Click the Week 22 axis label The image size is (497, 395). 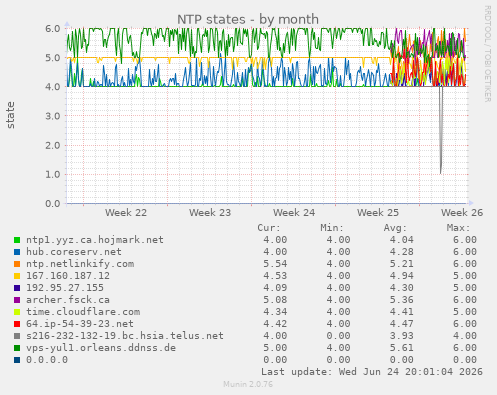coord(126,213)
